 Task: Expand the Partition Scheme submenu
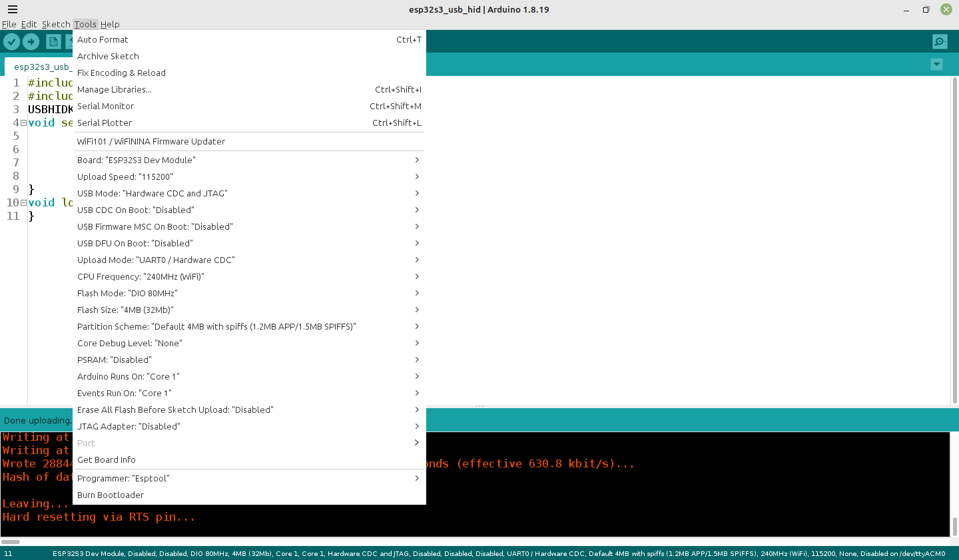249,326
